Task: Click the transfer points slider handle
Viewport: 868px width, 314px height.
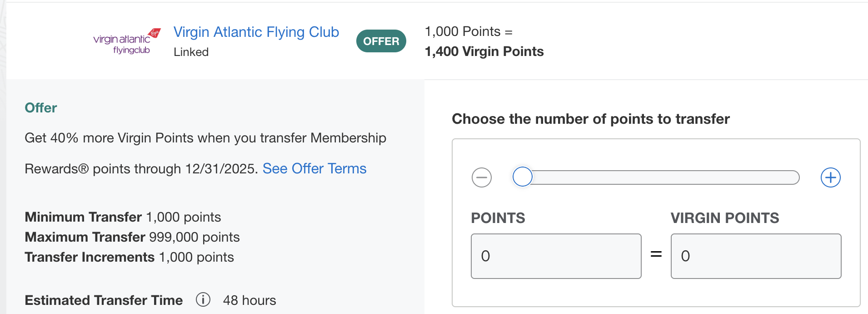Action: click(x=523, y=177)
